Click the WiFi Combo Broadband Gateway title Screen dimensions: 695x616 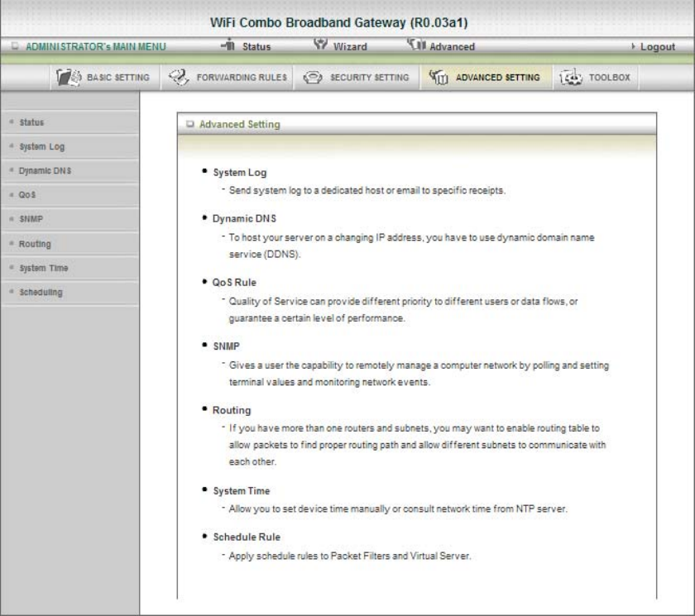338,22
